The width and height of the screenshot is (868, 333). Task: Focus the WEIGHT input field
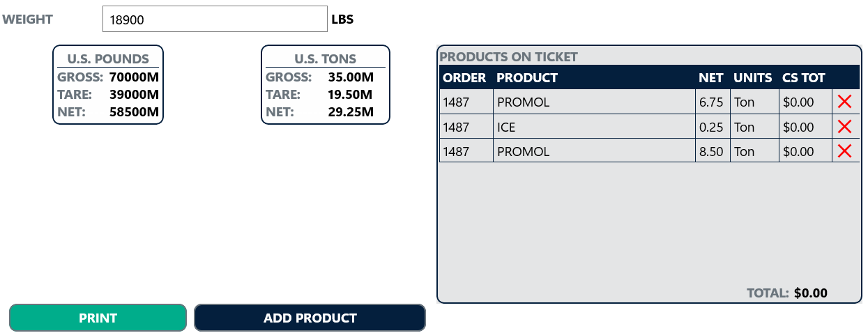click(x=215, y=20)
